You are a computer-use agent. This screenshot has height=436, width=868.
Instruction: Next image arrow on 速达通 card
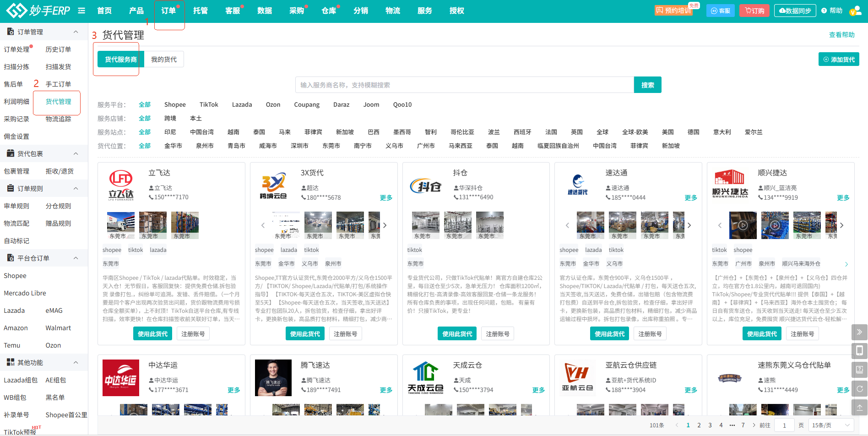tap(689, 225)
